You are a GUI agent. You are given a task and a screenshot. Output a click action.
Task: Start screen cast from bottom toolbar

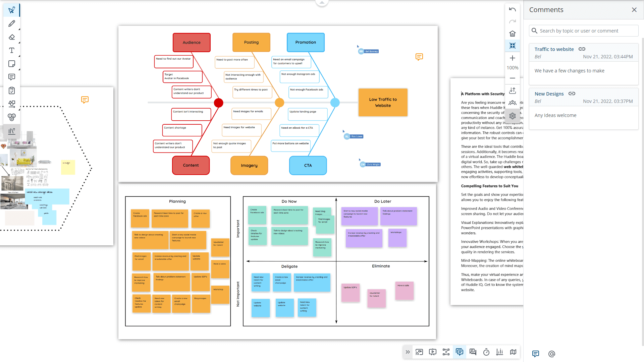click(x=419, y=352)
